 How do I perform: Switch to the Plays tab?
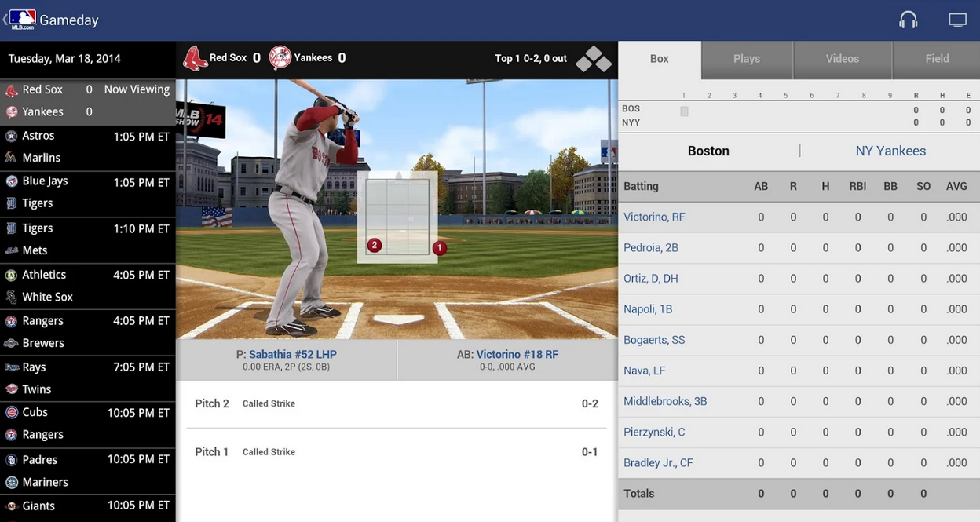click(x=746, y=59)
